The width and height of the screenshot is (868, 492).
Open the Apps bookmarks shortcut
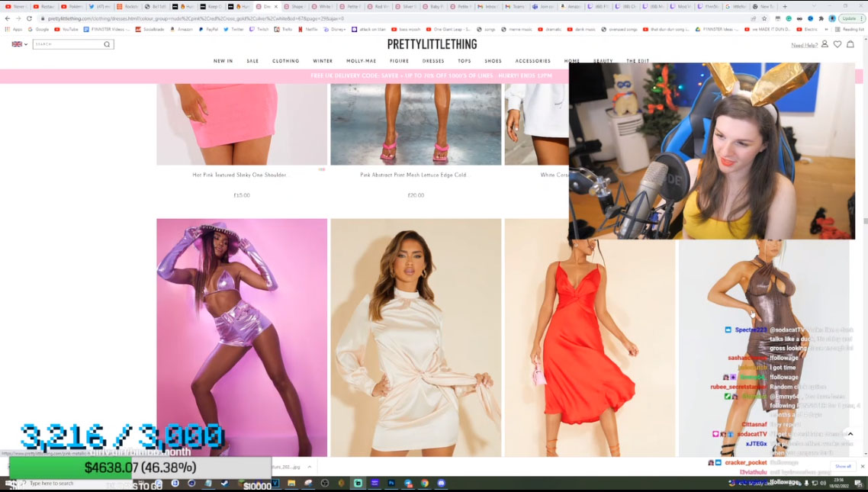[14, 29]
